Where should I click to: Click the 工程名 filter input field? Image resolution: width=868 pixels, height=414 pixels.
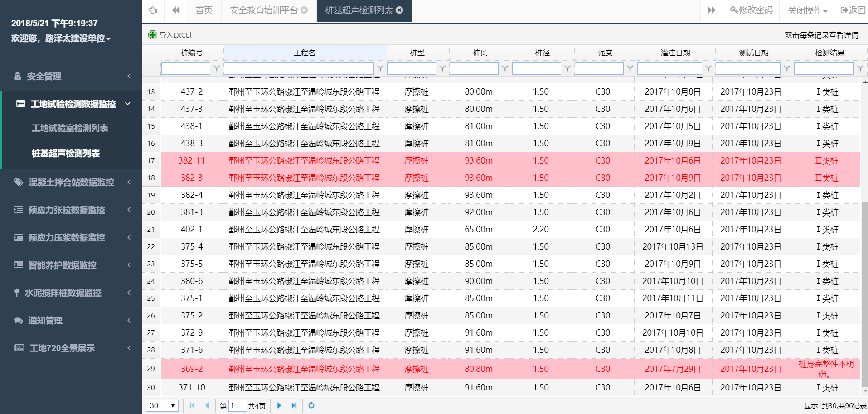(299, 68)
